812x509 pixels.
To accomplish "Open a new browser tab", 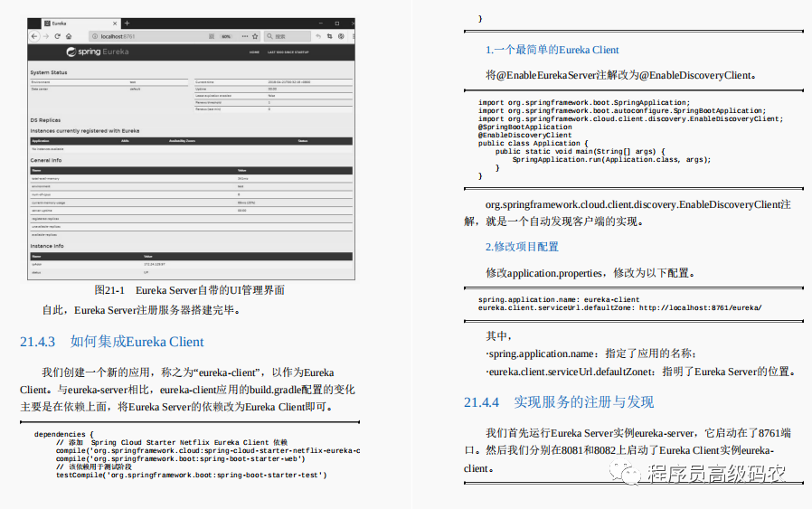I will tap(127, 23).
